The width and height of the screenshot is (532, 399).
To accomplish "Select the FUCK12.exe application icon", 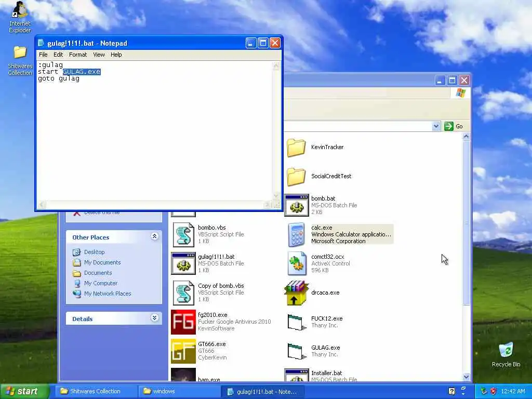I will 297,322.
